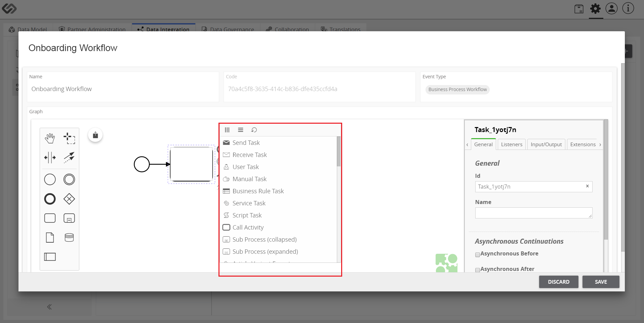644x323 pixels.
Task: Switch to Partner Administration tab
Action: click(92, 29)
